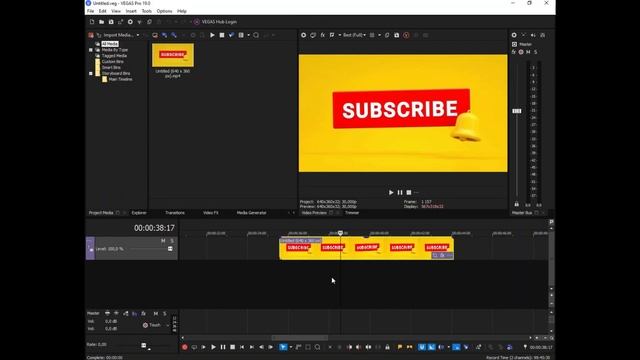Switch to the Transitions tab

tap(175, 213)
